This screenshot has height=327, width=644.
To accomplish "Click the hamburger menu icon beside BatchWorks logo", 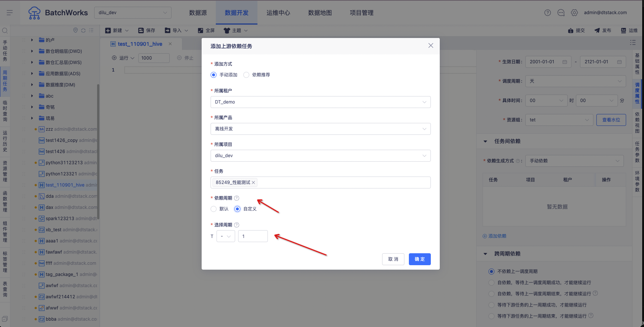I will 10,13.
